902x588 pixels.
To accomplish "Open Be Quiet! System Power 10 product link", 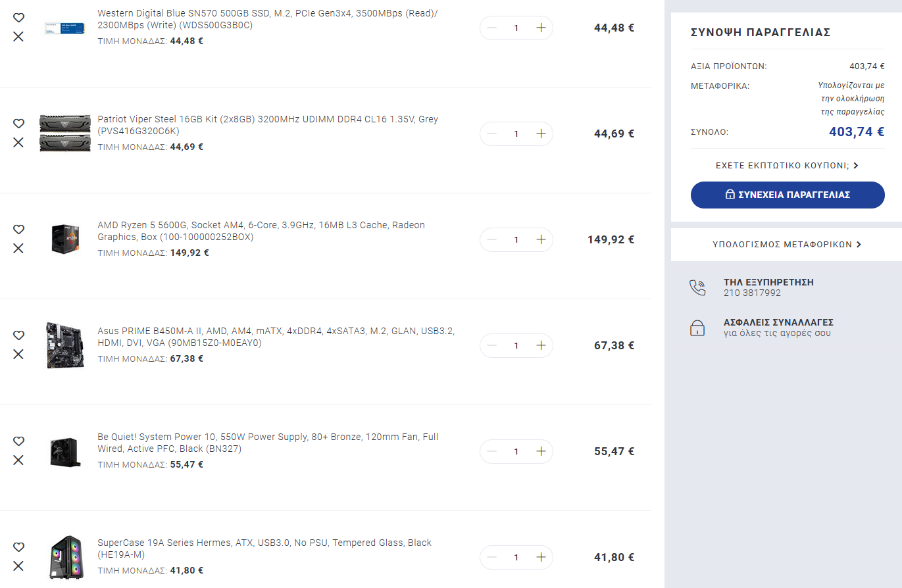I will click(x=268, y=443).
